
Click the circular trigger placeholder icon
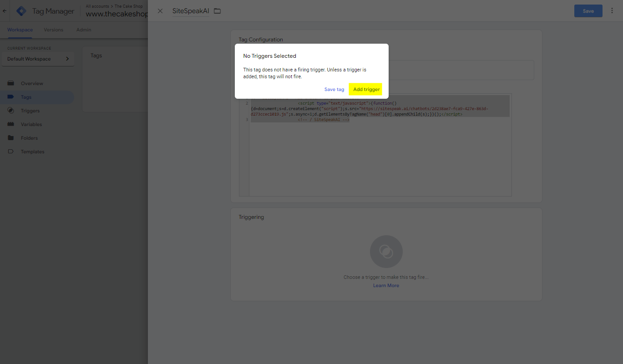(x=386, y=251)
